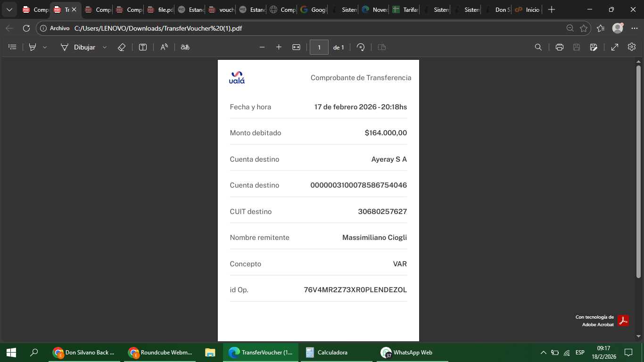Switch to the Tarifar browser tab
Screen dimensions: 644x362
click(x=405, y=9)
